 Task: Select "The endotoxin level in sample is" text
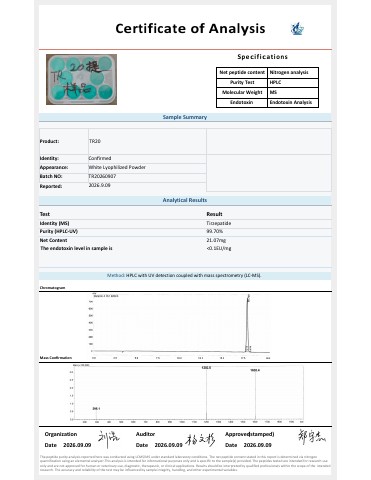(76, 248)
